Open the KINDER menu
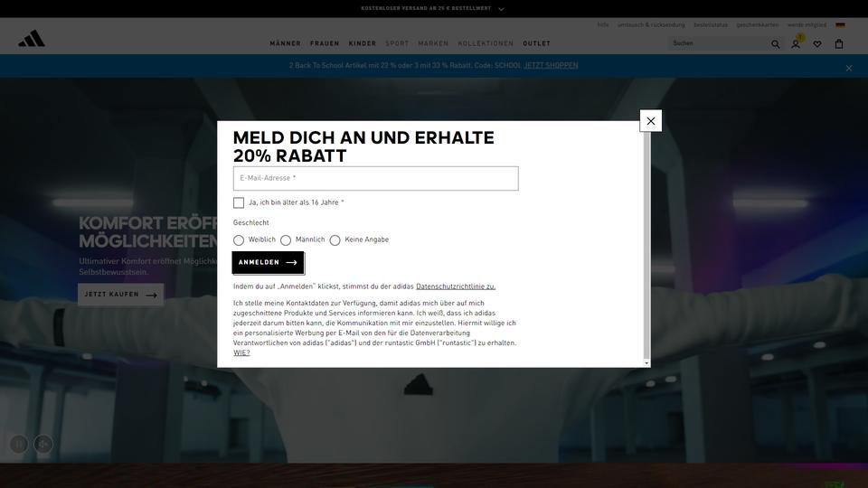 pos(362,43)
